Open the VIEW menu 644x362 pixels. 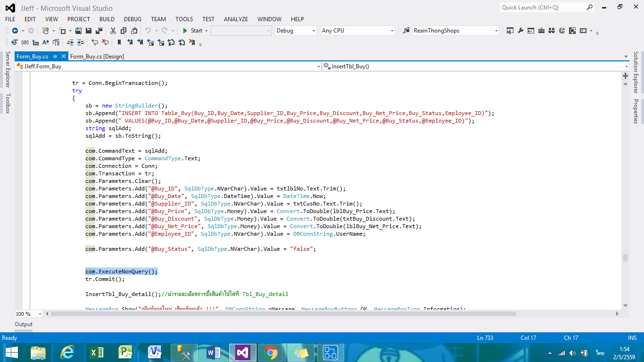tap(52, 19)
